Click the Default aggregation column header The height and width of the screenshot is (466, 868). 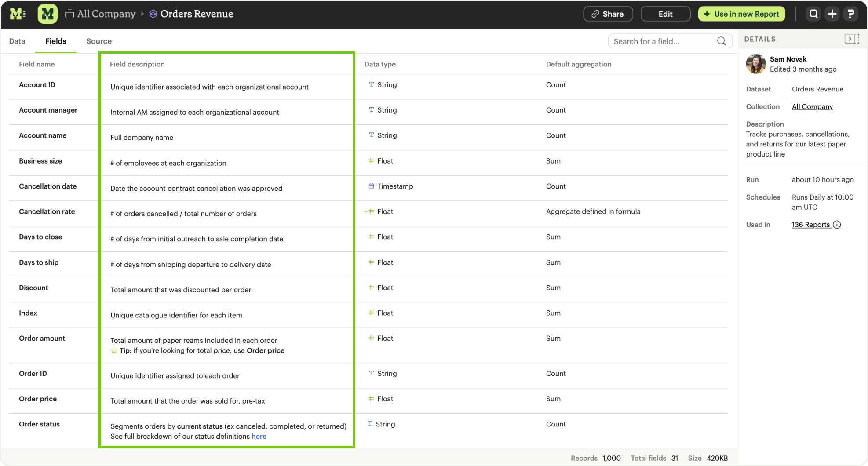point(579,64)
